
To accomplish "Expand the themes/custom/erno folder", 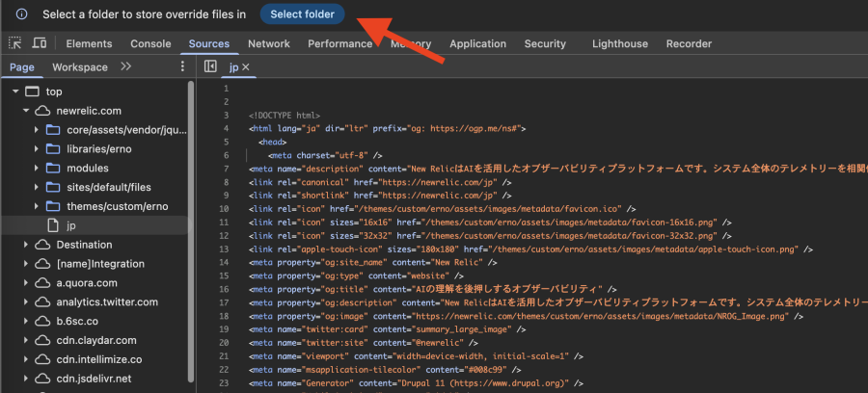I will (37, 207).
